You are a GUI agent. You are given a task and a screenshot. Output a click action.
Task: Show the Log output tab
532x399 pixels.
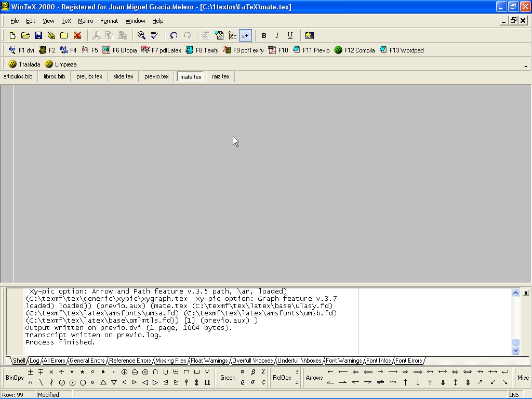[34, 361]
